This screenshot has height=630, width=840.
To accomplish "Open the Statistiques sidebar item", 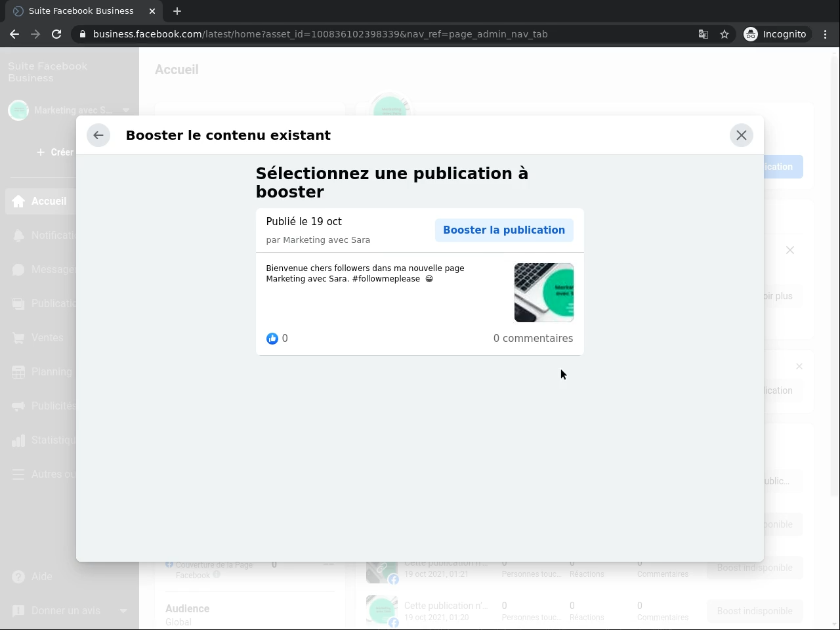I will point(39,440).
